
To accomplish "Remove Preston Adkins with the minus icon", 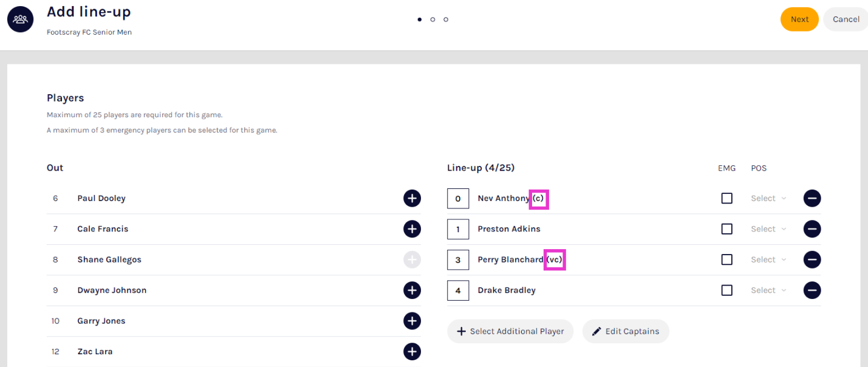I will (x=812, y=229).
